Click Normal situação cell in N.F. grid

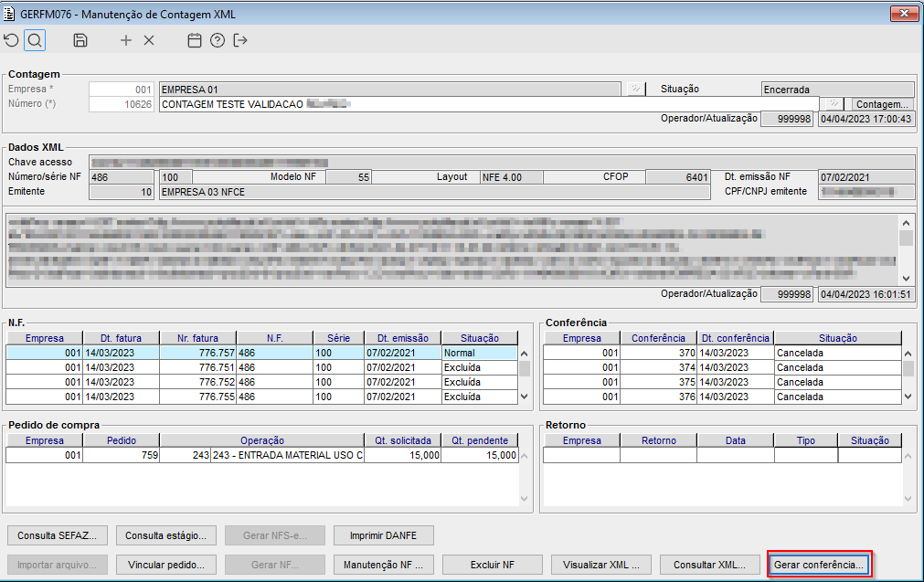480,353
